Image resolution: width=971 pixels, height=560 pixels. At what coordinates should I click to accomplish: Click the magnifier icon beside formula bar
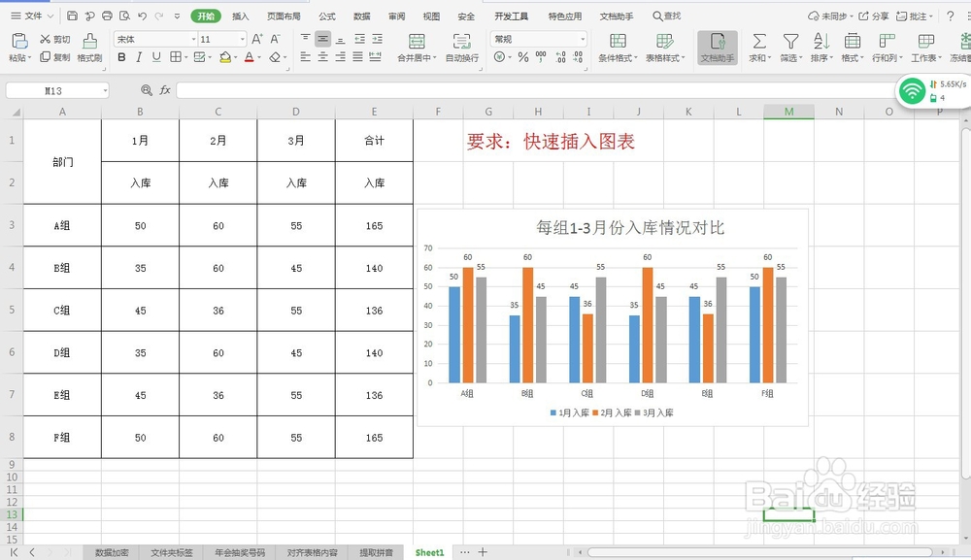147,90
